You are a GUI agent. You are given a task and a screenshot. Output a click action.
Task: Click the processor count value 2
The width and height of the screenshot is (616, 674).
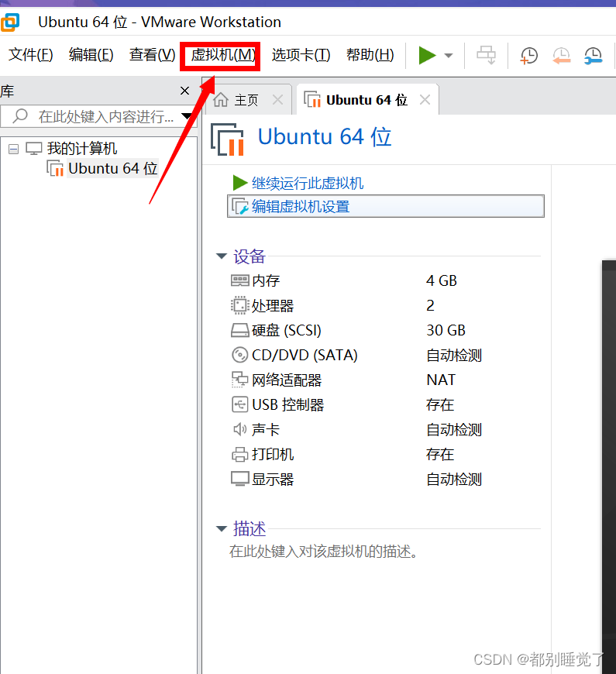pyautogui.click(x=430, y=305)
